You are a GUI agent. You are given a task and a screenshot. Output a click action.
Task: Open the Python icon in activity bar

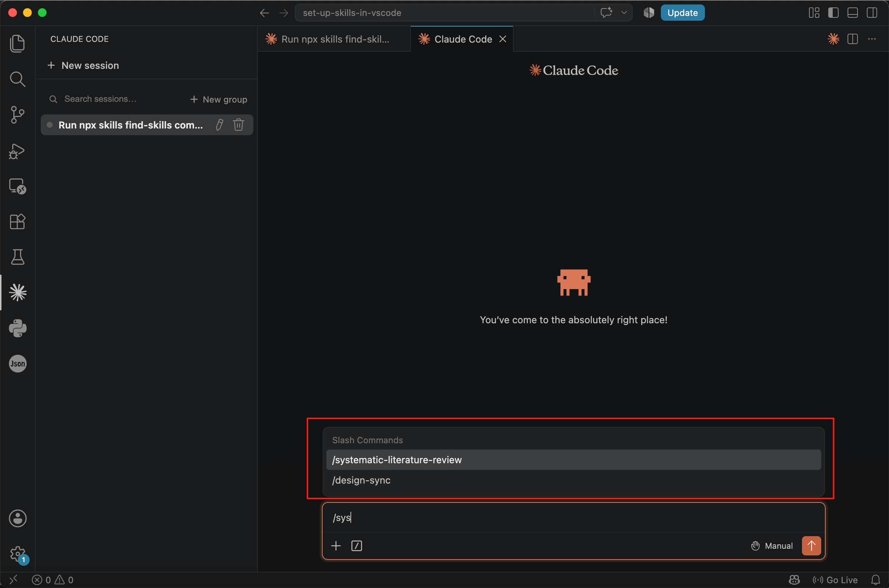(17, 328)
